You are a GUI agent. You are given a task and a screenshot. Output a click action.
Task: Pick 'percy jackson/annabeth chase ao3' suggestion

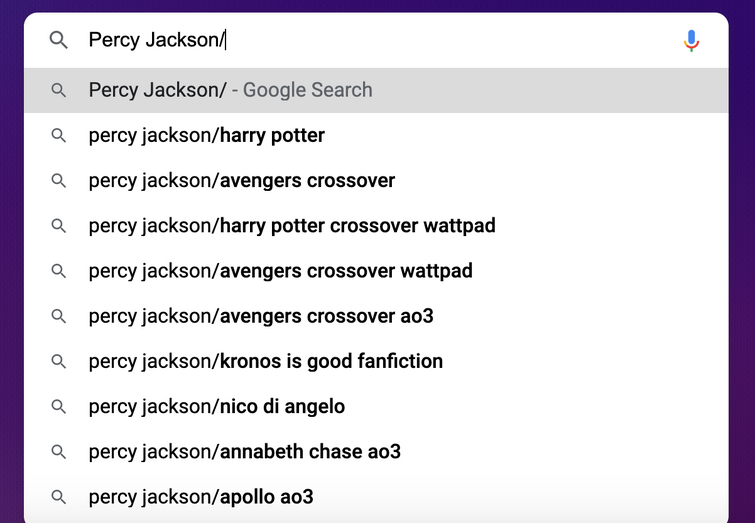click(x=376, y=452)
